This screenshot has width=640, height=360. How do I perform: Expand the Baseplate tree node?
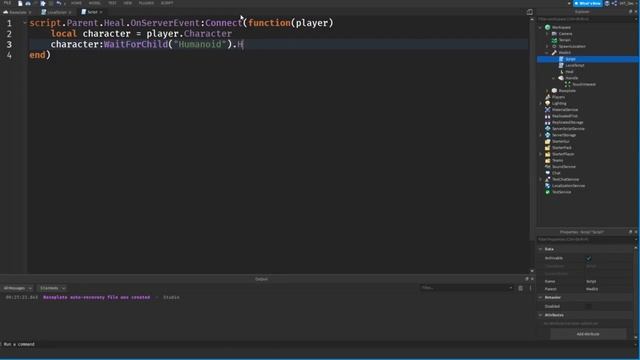pos(547,91)
